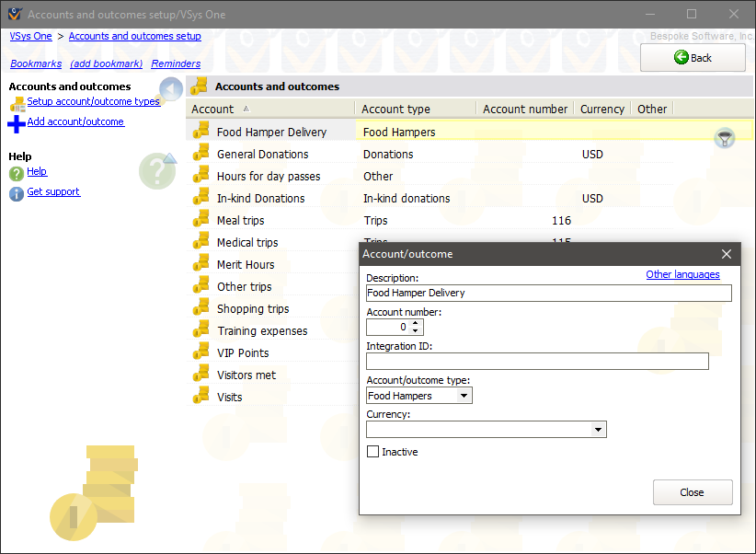Toggle the Inactive checkbox
The image size is (756, 554).
[x=372, y=452]
